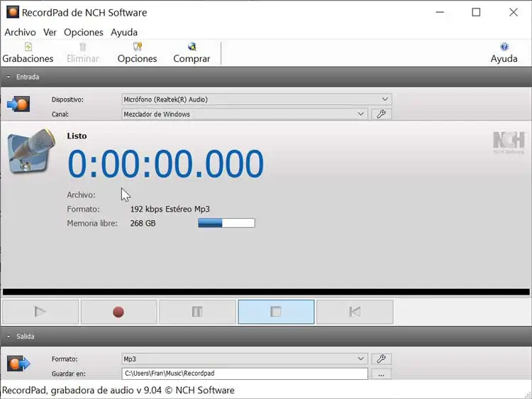The width and height of the screenshot is (532, 399).
Task: Collapse the Salida section
Action: (9, 337)
